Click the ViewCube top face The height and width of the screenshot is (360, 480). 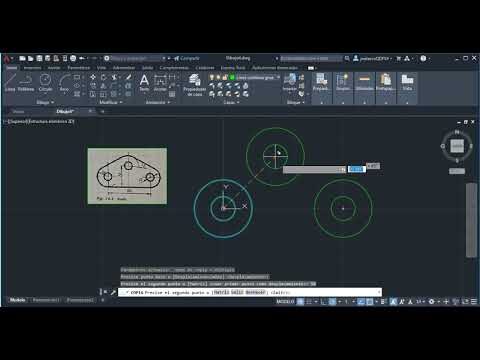(457, 146)
